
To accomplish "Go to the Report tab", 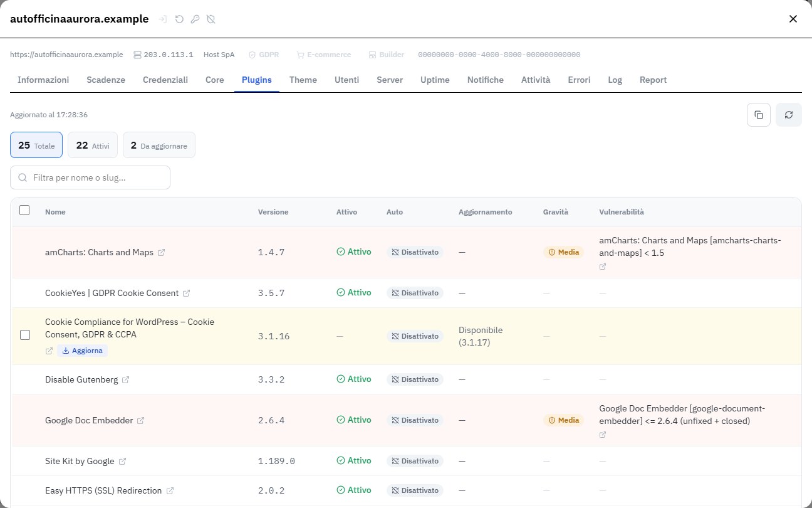I will click(653, 80).
